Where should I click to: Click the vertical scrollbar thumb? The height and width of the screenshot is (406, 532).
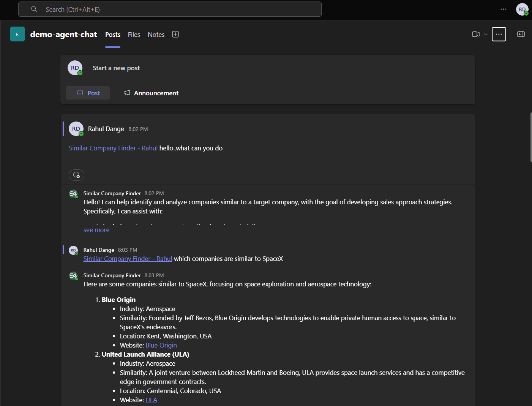pos(530,137)
